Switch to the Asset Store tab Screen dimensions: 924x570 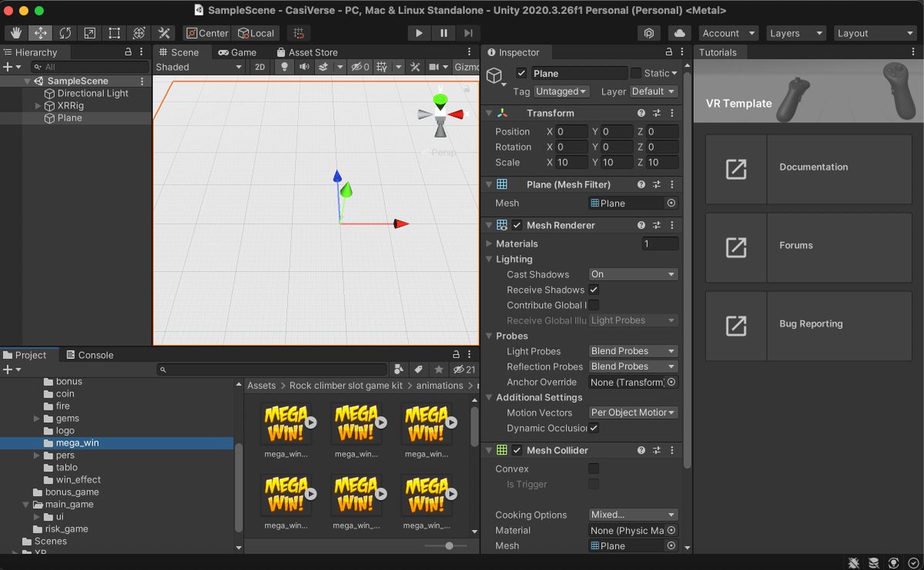pos(306,52)
